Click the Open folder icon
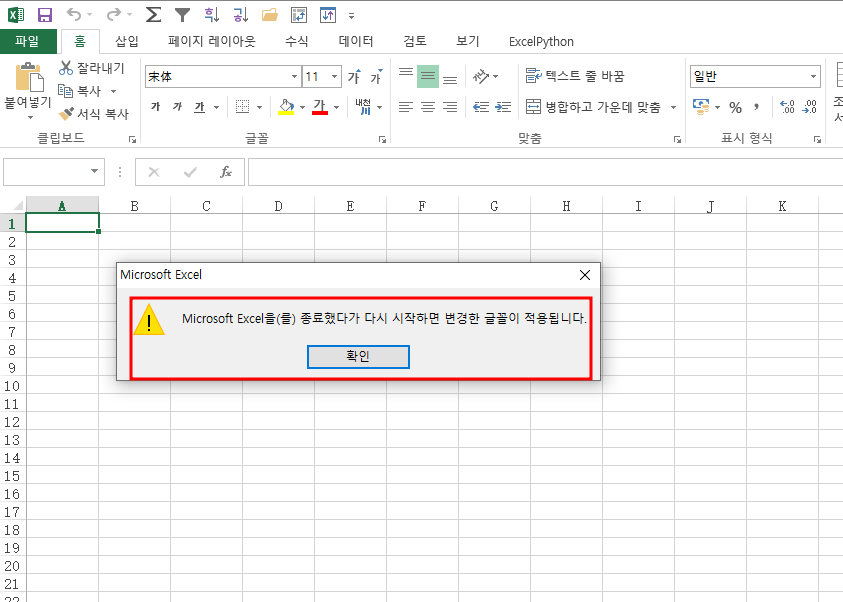843x602 pixels. [x=269, y=15]
